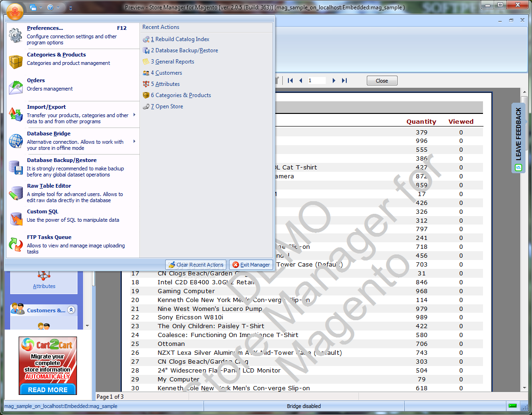Click Cart2Cart logo in banner
The width and height of the screenshot is (532, 415).
point(47,345)
